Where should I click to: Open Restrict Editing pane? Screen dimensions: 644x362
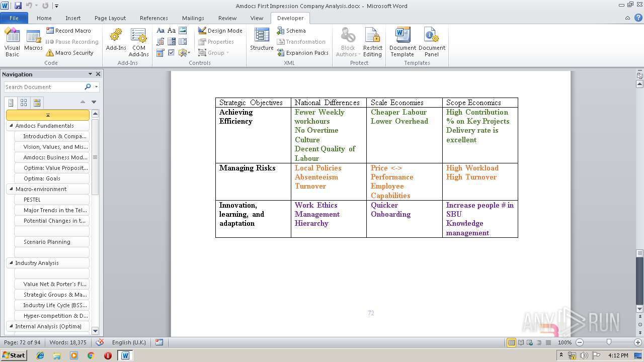click(x=372, y=42)
